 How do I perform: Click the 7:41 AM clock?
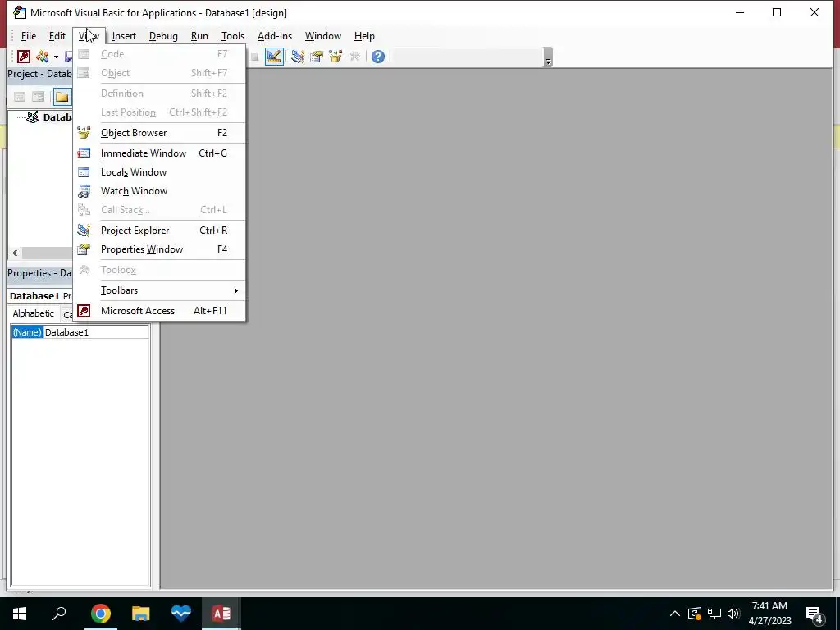(x=769, y=606)
